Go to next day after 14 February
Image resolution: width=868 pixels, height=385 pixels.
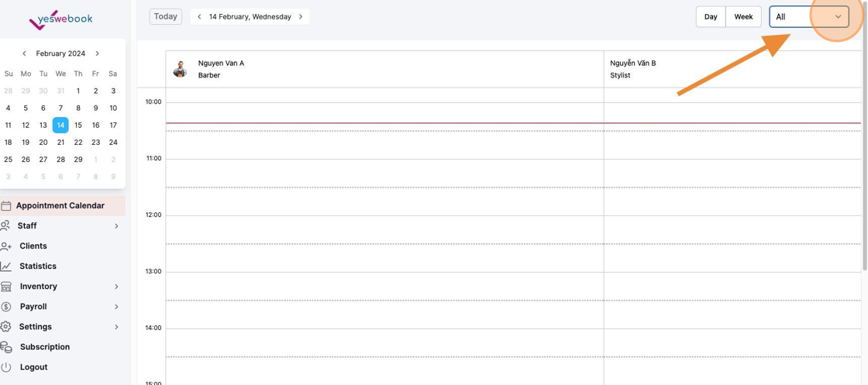pos(301,16)
